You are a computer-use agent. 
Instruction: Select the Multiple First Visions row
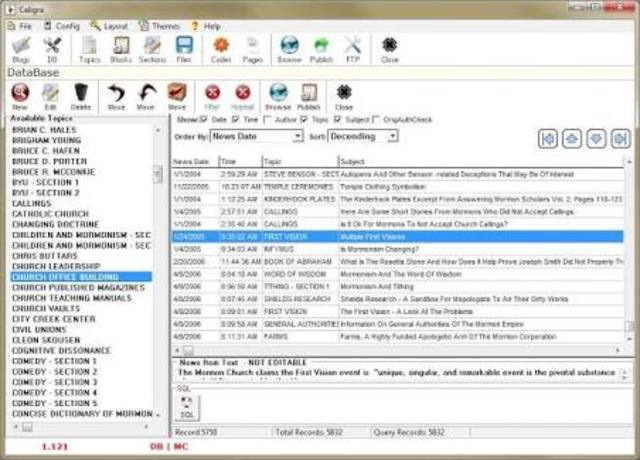point(397,237)
